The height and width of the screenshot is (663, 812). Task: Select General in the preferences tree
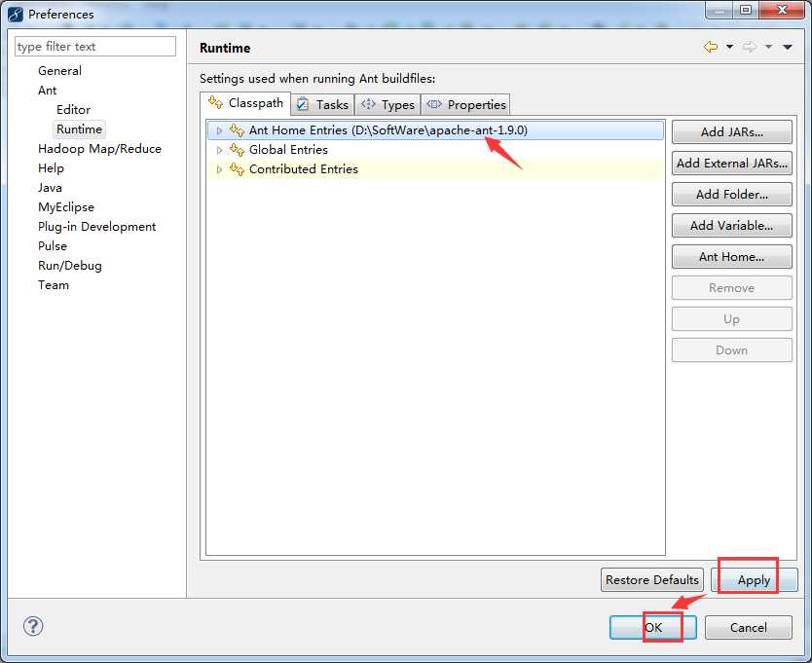(x=59, y=70)
